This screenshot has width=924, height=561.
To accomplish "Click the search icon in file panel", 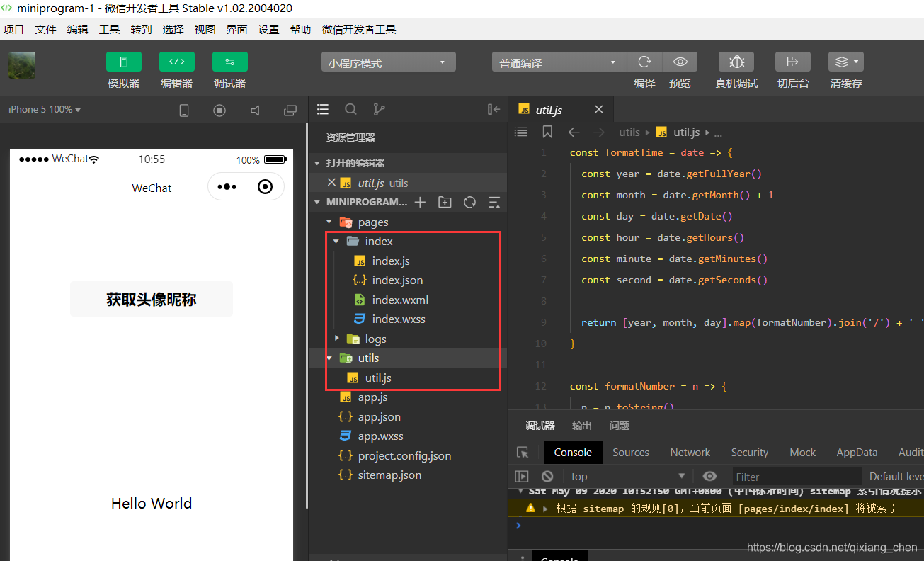I will 350,109.
